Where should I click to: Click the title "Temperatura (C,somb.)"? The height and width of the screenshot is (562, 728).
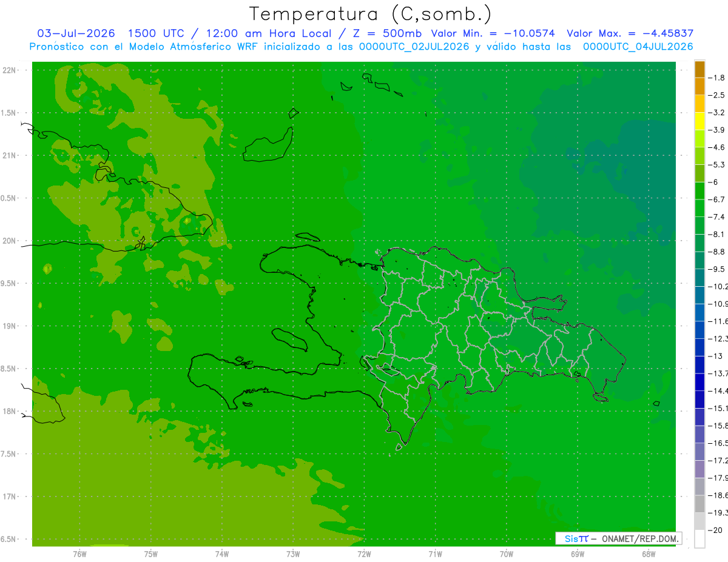point(371,15)
